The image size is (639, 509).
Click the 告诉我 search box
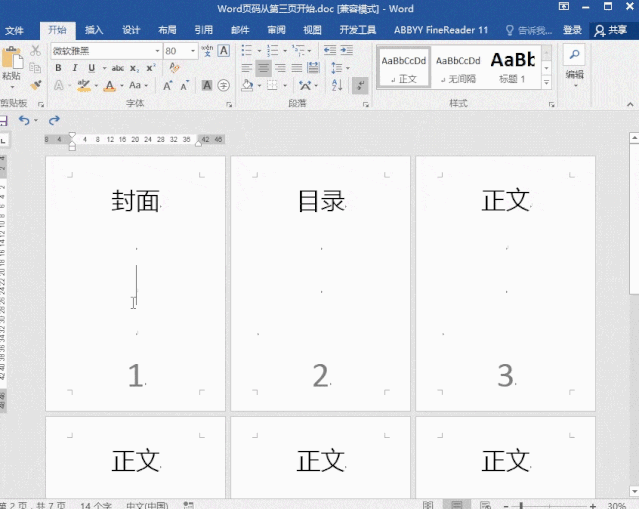[x=529, y=30]
